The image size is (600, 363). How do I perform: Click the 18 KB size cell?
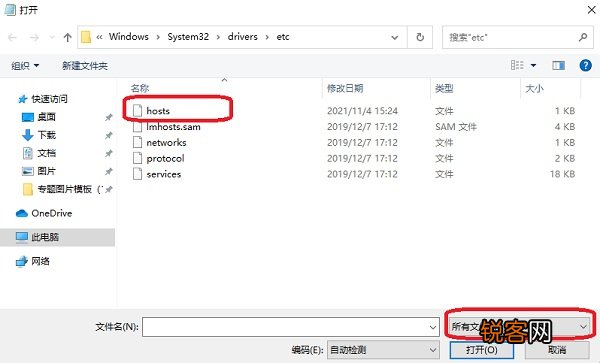coord(562,174)
